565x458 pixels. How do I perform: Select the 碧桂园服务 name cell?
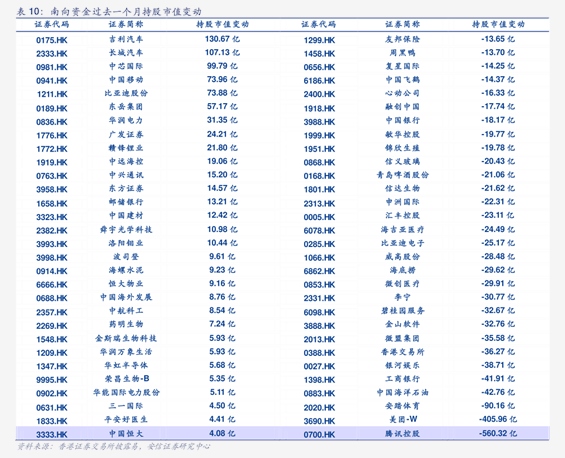402,311
